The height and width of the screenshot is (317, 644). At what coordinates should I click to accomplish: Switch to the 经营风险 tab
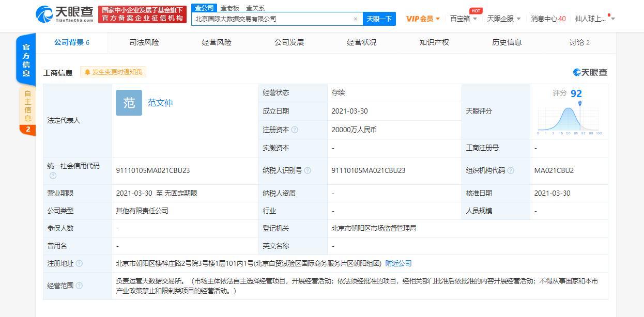[217, 42]
